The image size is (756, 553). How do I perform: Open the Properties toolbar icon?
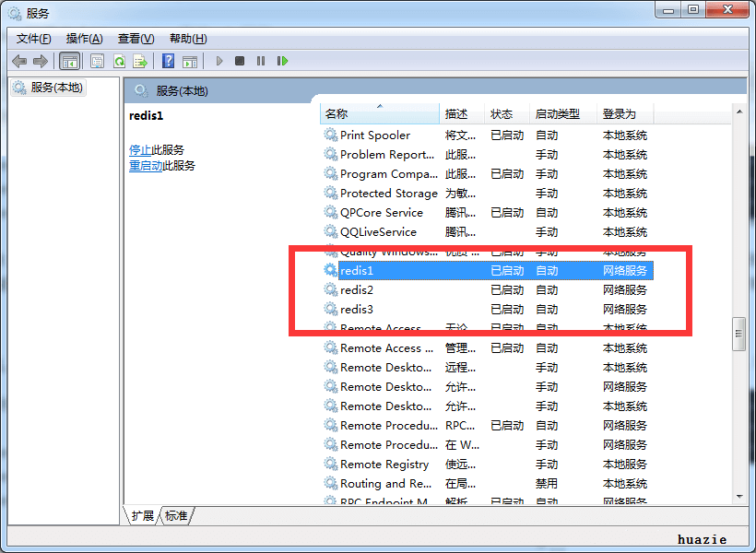pos(97,61)
